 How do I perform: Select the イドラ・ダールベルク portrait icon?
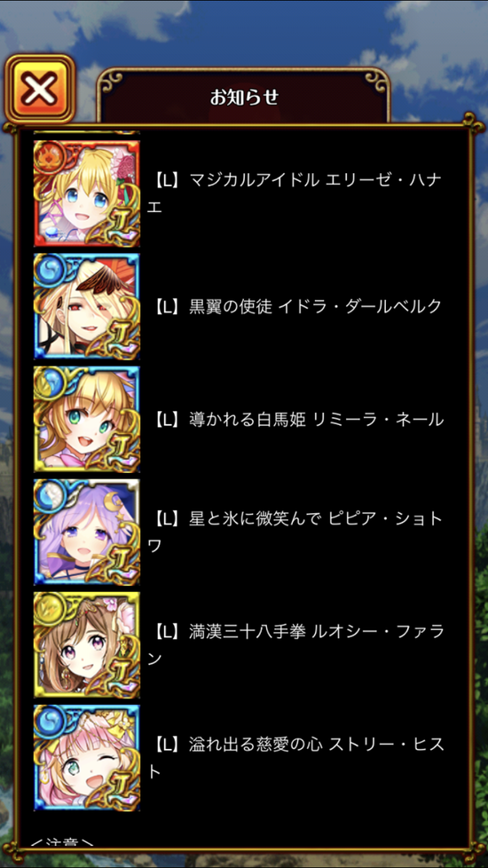87,306
